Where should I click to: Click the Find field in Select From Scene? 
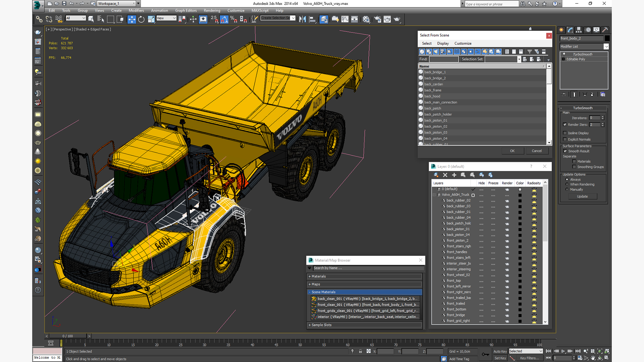444,59
